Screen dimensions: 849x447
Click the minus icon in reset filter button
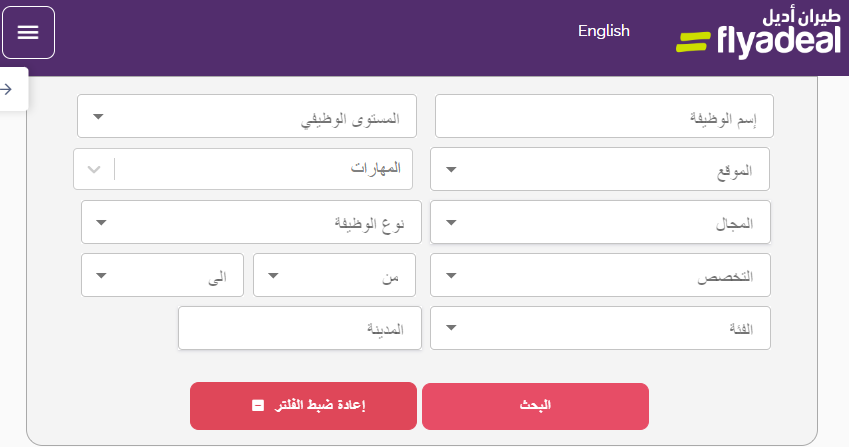258,405
